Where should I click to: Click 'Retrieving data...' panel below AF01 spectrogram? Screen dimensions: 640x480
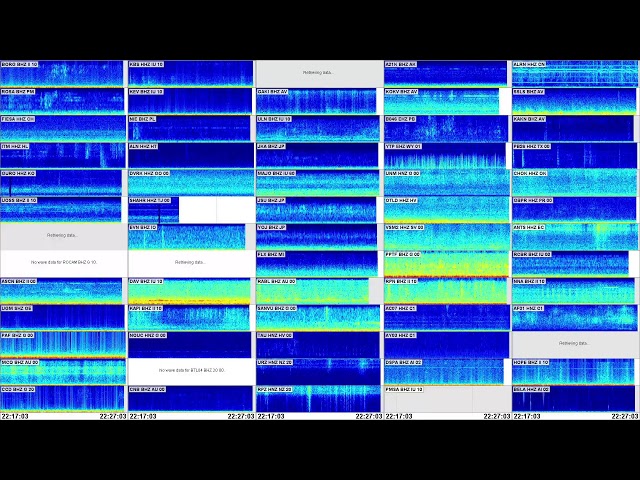click(574, 344)
